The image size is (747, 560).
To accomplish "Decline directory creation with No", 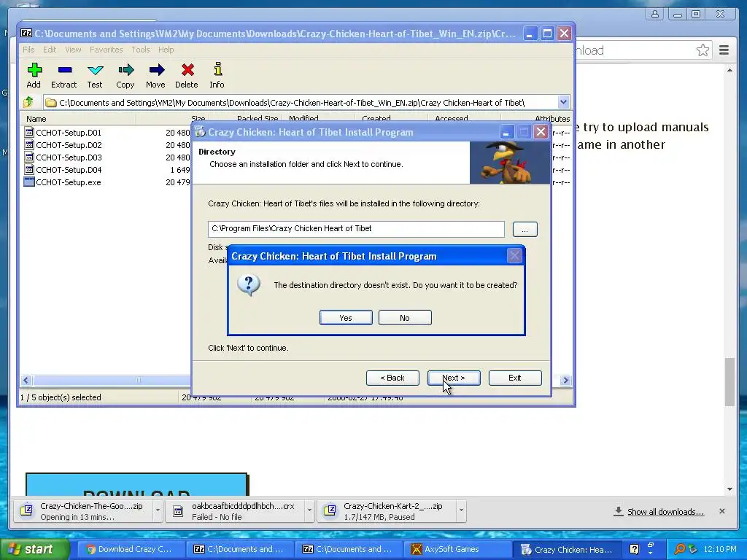I will pyautogui.click(x=405, y=318).
